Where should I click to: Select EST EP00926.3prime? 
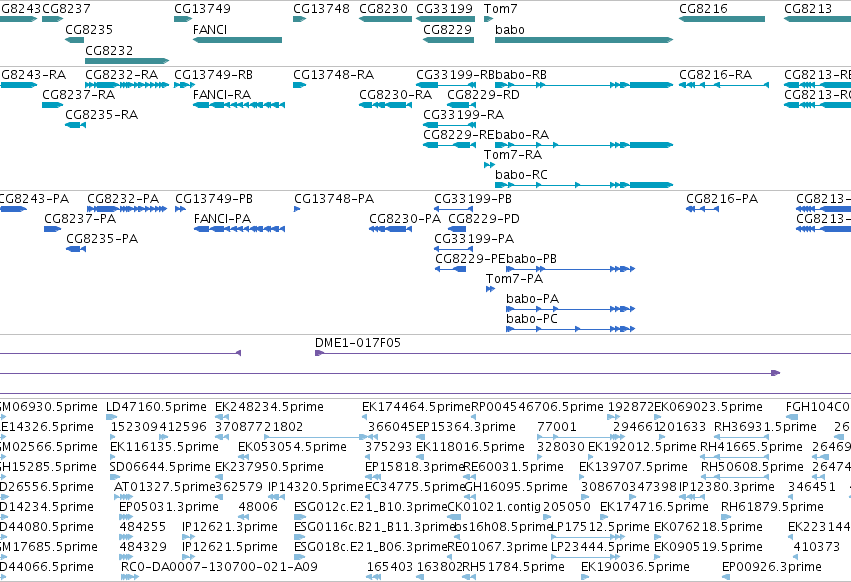coord(771,567)
